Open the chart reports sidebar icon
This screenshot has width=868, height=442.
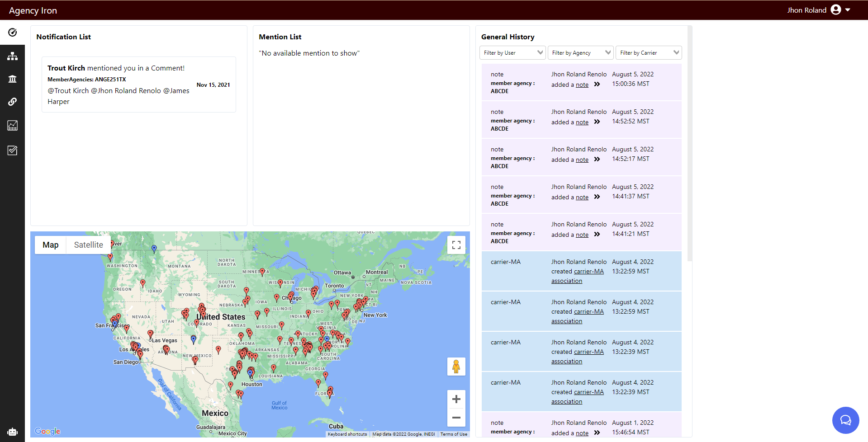12,126
